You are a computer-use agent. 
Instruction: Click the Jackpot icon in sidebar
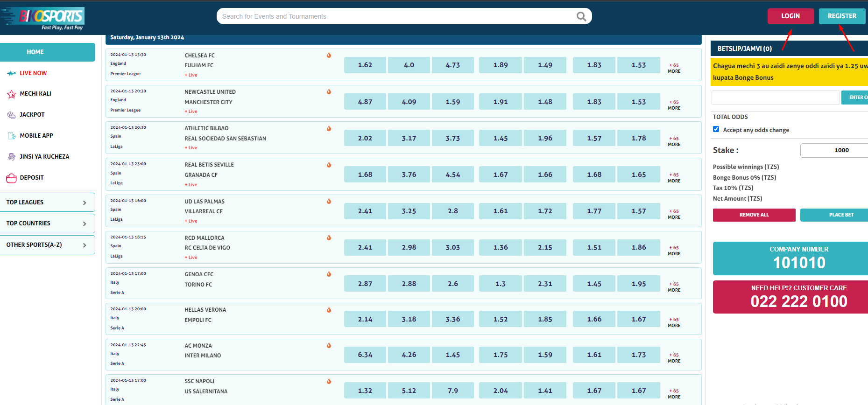[x=12, y=115]
